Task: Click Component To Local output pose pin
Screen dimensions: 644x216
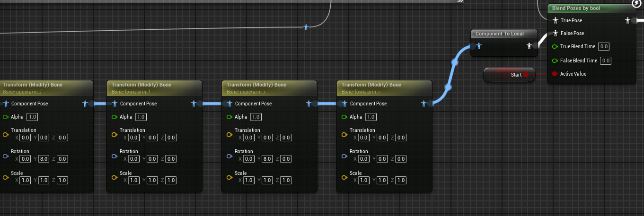Action: [530, 46]
